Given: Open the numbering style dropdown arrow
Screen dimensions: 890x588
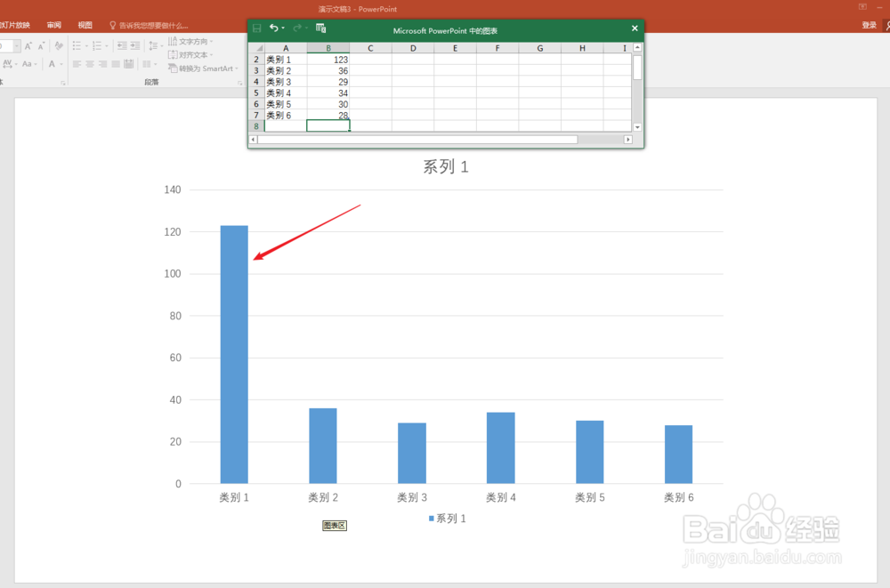Looking at the screenshot, I should 107,46.
